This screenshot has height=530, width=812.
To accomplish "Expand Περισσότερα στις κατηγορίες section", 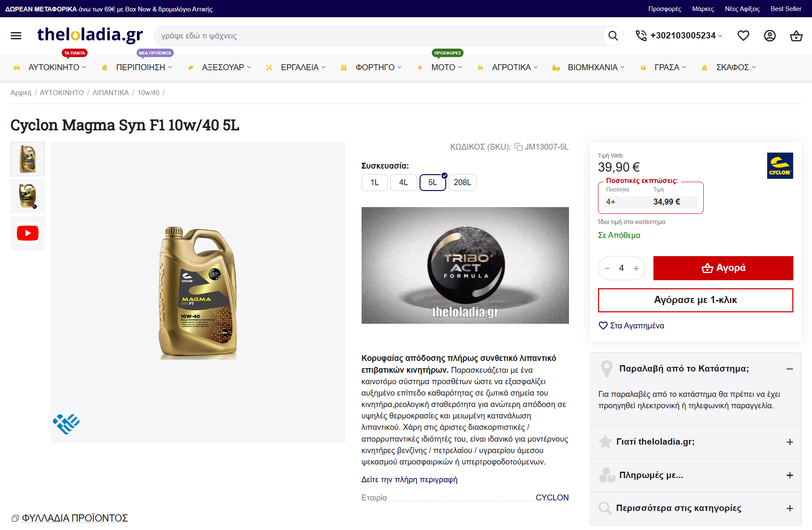I will [790, 508].
